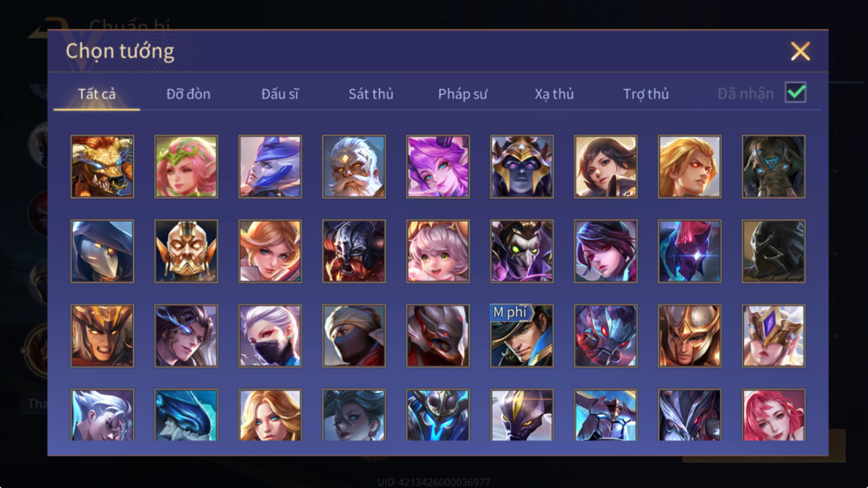Pick the plague-doctor beak mask hero

102,252
